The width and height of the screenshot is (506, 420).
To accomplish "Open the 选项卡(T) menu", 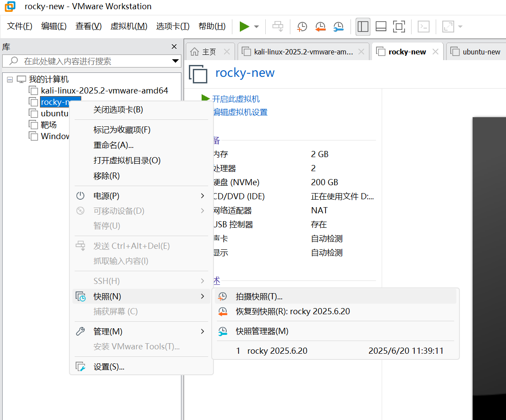I will 173,26.
